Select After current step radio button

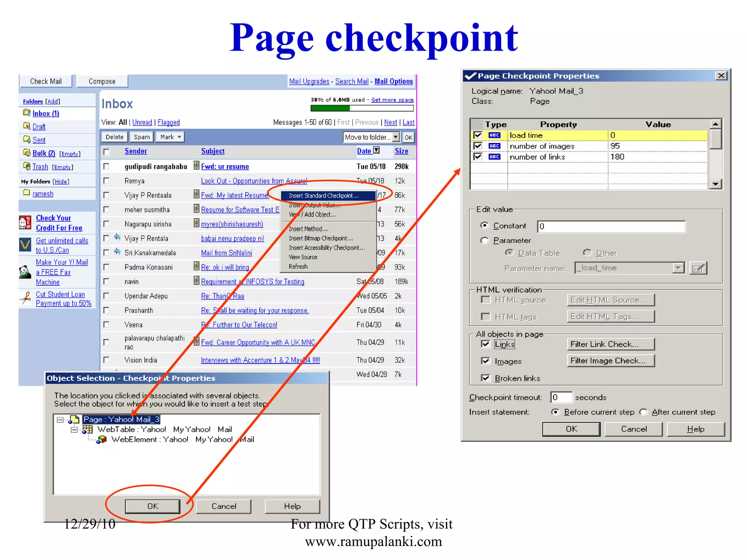point(644,412)
